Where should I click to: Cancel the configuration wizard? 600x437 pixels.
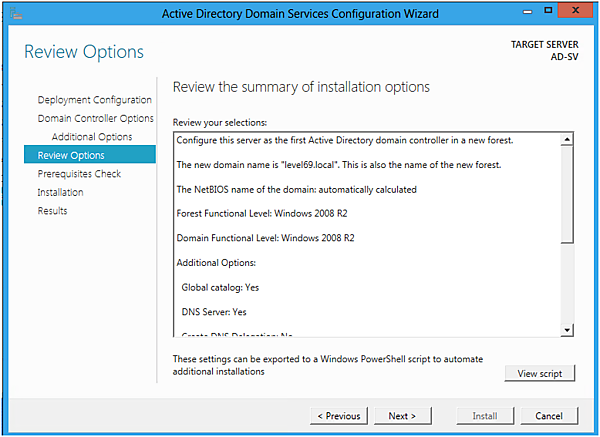(x=549, y=416)
